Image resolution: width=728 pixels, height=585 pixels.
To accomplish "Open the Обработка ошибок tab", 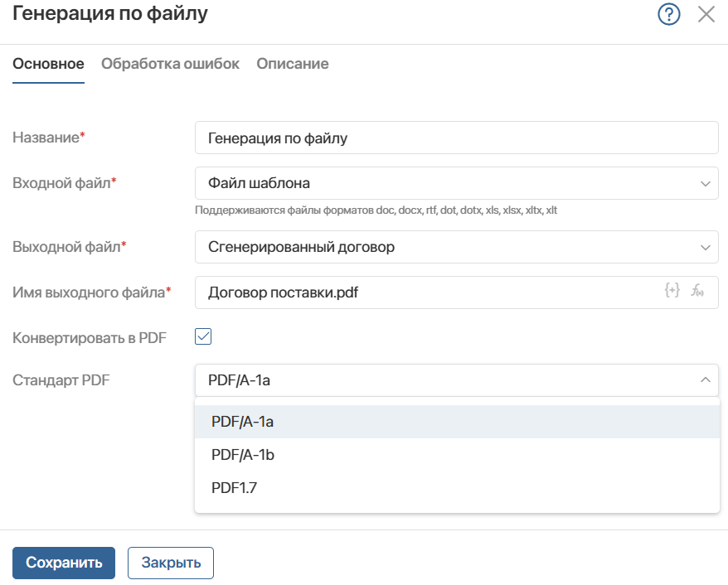I will [171, 64].
